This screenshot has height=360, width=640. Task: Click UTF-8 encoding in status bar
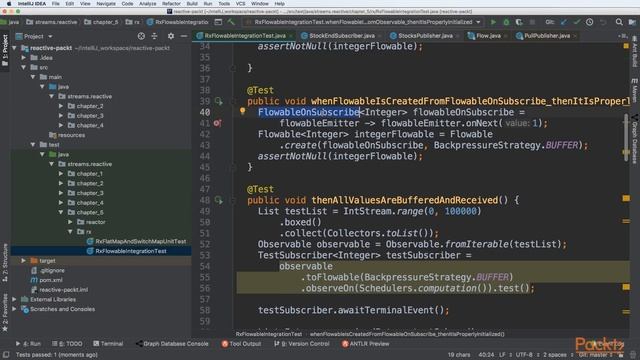click(524, 355)
